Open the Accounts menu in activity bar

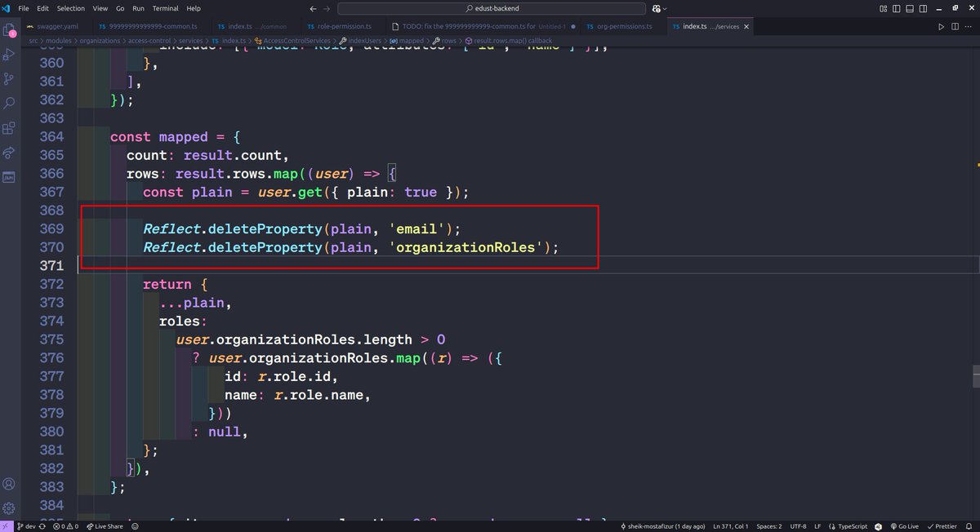coord(10,485)
